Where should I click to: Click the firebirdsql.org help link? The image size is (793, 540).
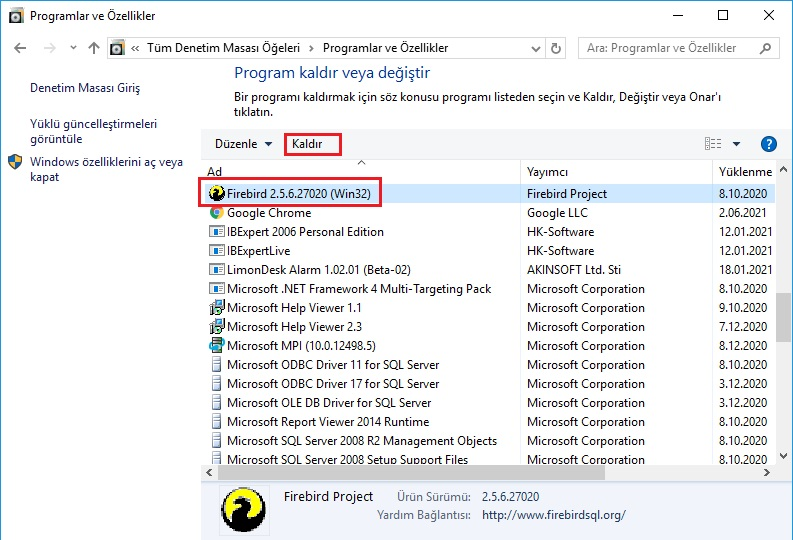[554, 515]
